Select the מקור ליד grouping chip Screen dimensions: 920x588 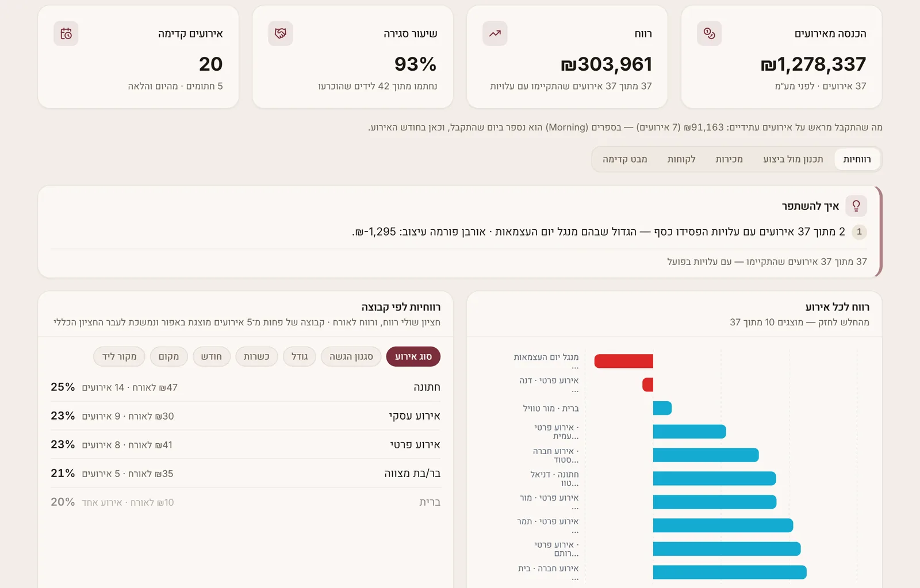coord(119,356)
